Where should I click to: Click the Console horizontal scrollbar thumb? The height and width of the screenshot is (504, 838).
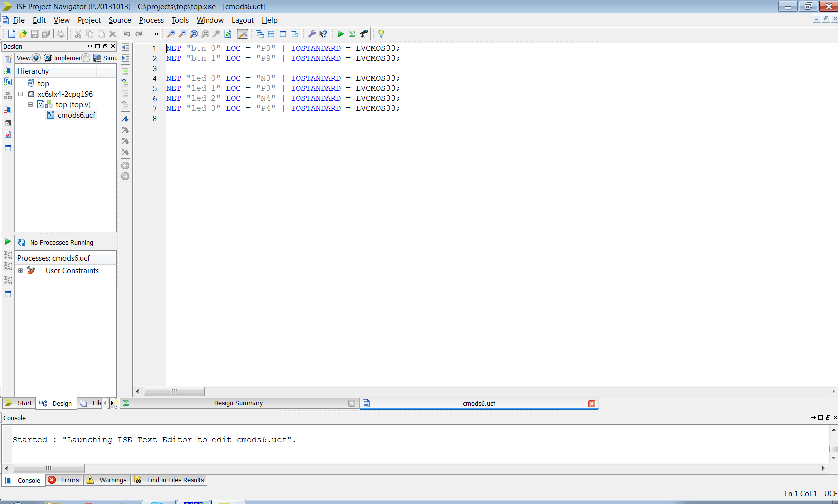[x=49, y=468]
